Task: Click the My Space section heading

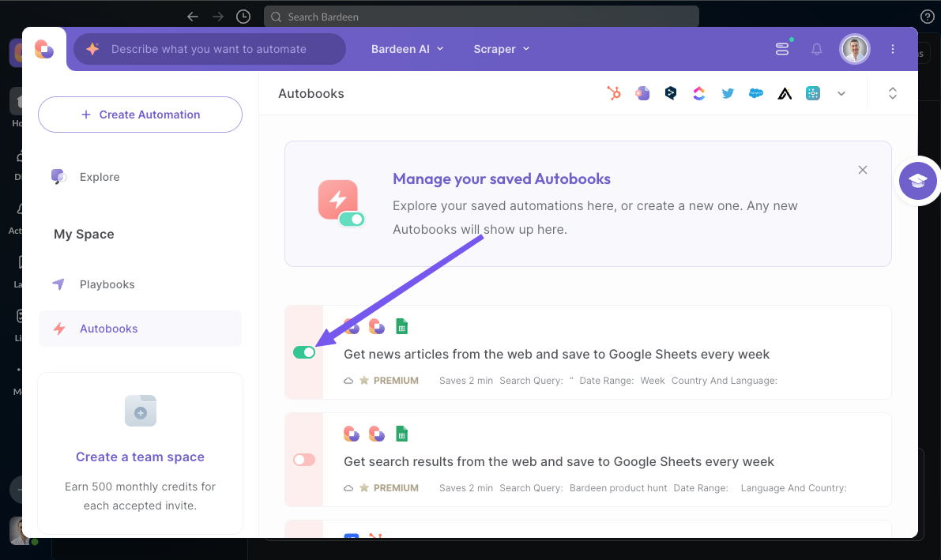Action: pos(84,234)
